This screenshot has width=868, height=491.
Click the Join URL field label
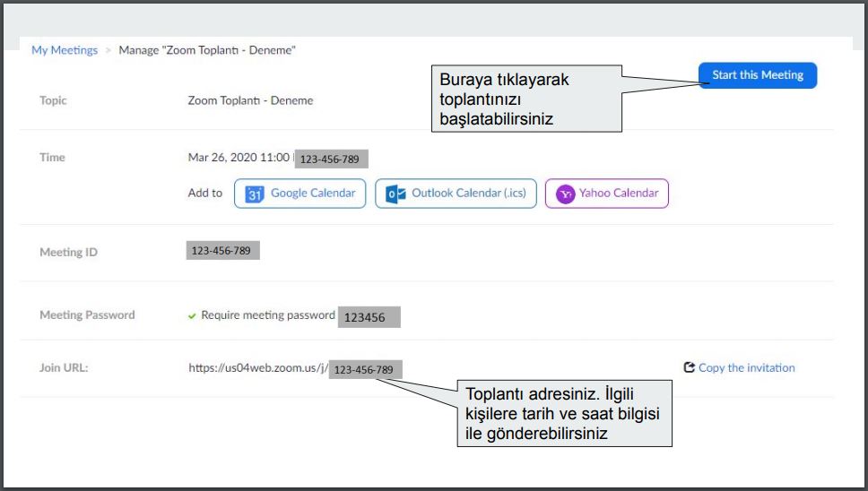point(64,367)
